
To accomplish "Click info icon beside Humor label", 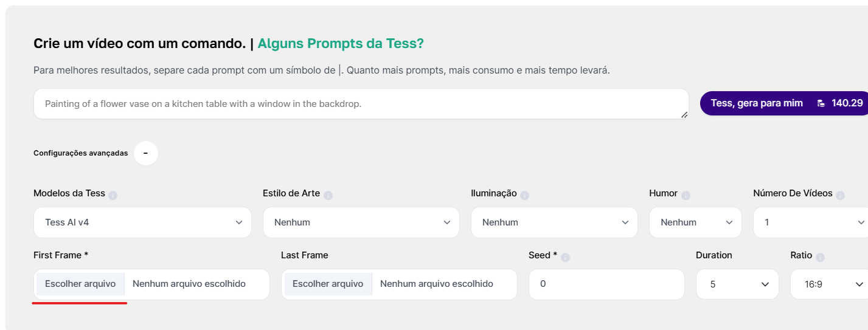I will tap(686, 196).
